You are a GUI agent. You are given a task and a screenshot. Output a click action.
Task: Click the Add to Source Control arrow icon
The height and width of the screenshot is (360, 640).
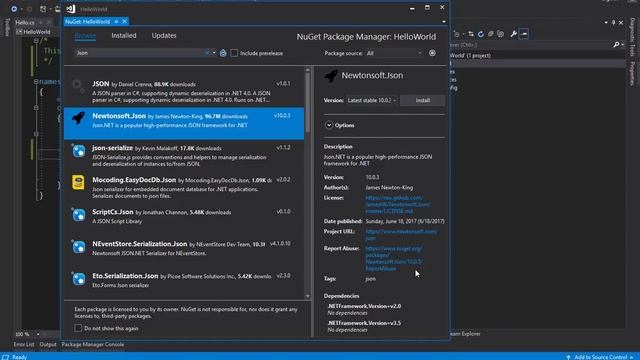[568, 357]
